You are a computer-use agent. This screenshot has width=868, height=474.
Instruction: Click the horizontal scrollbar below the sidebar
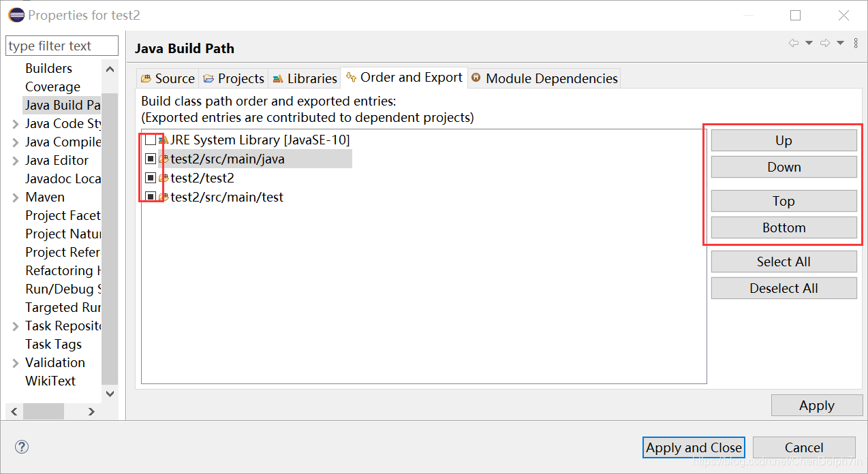point(44,411)
